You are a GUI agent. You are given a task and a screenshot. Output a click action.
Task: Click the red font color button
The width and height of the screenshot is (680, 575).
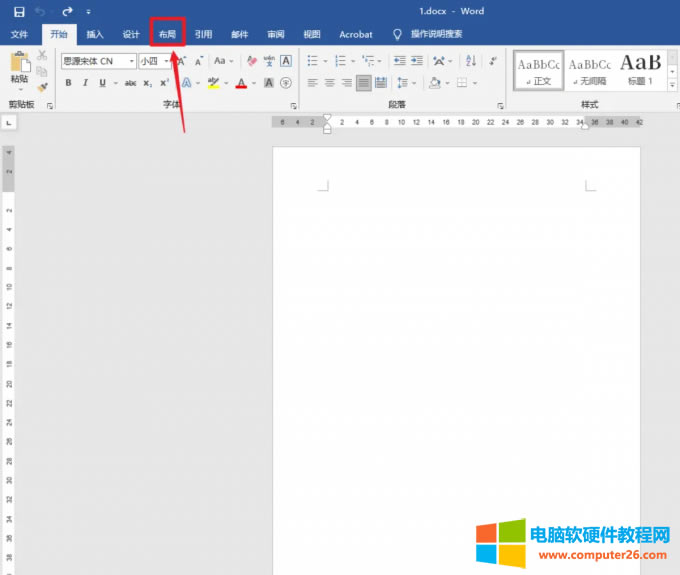[241, 83]
